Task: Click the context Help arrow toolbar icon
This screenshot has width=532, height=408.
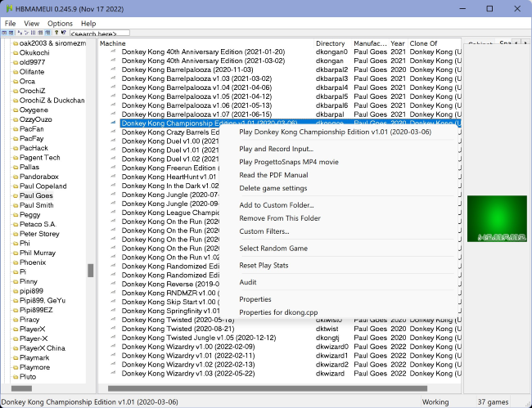Action: 65,34
